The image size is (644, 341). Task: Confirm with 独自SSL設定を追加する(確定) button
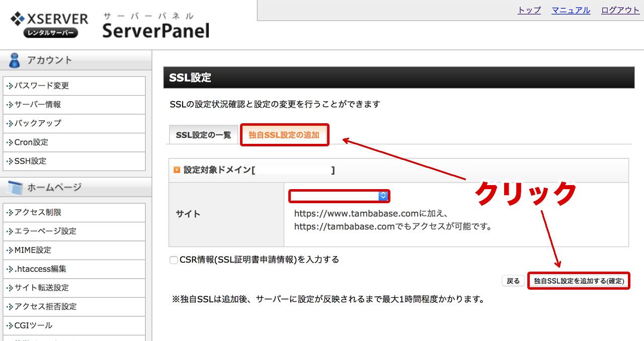(579, 281)
